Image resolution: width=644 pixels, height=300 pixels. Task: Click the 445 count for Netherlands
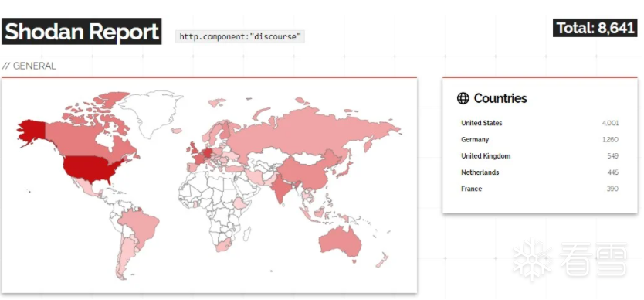tap(613, 172)
